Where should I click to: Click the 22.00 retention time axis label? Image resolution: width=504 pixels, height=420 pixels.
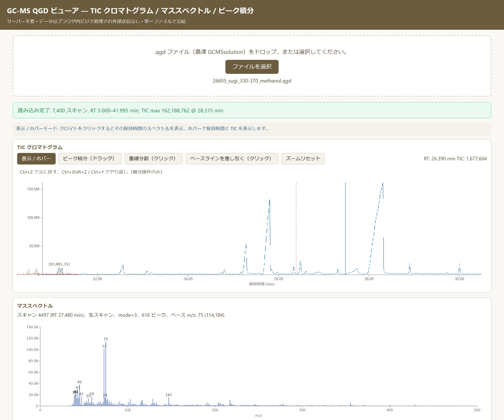(97, 279)
